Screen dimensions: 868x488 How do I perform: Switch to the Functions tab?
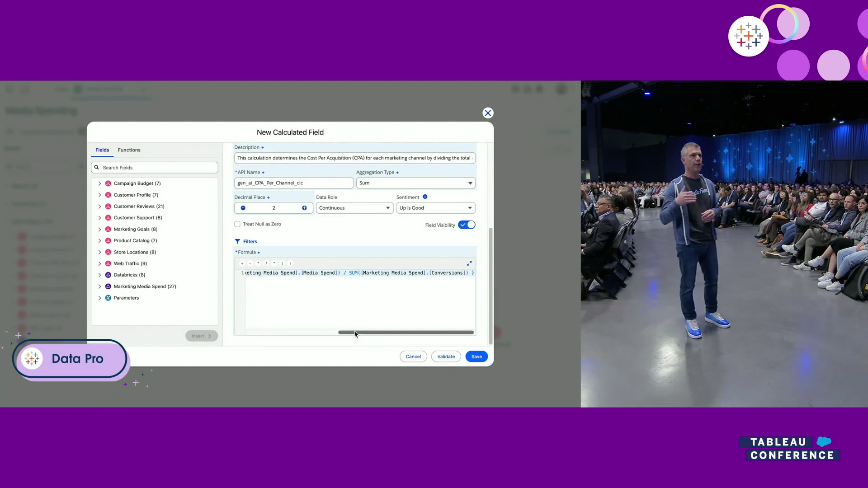coord(129,150)
